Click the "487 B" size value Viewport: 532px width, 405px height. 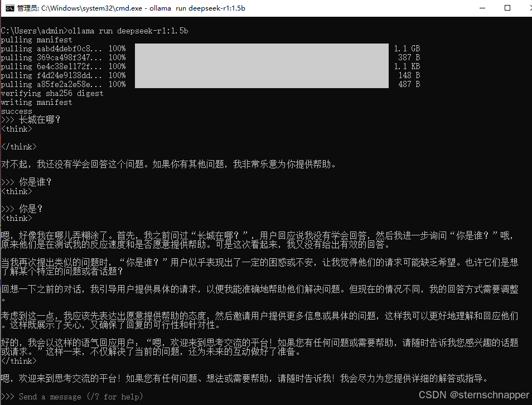point(409,84)
